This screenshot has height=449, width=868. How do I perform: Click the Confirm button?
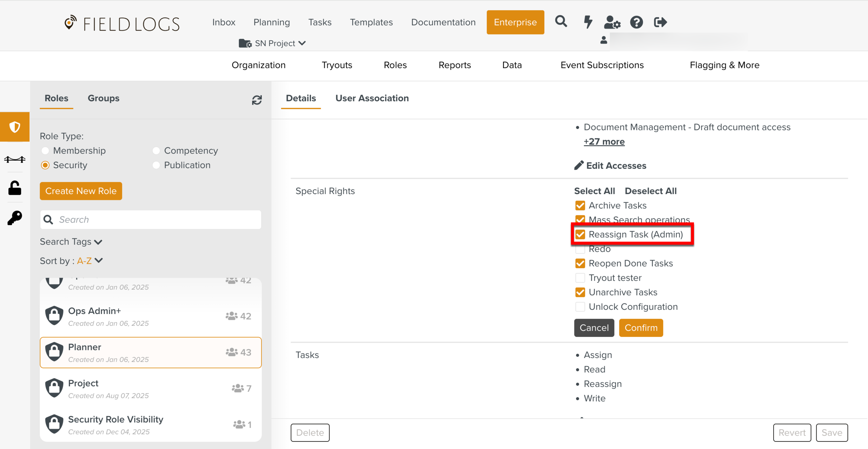click(x=641, y=328)
